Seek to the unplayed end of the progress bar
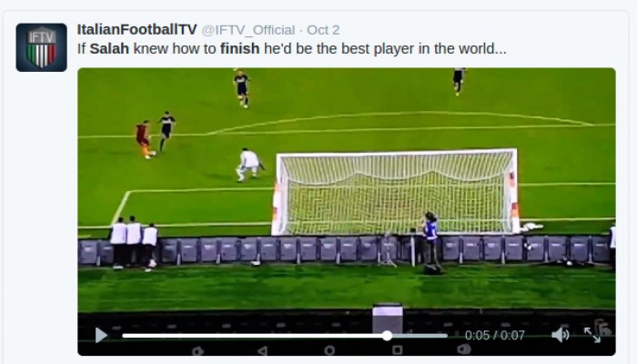Image resolution: width=637 pixels, height=364 pixels. pyautogui.click(x=419, y=336)
